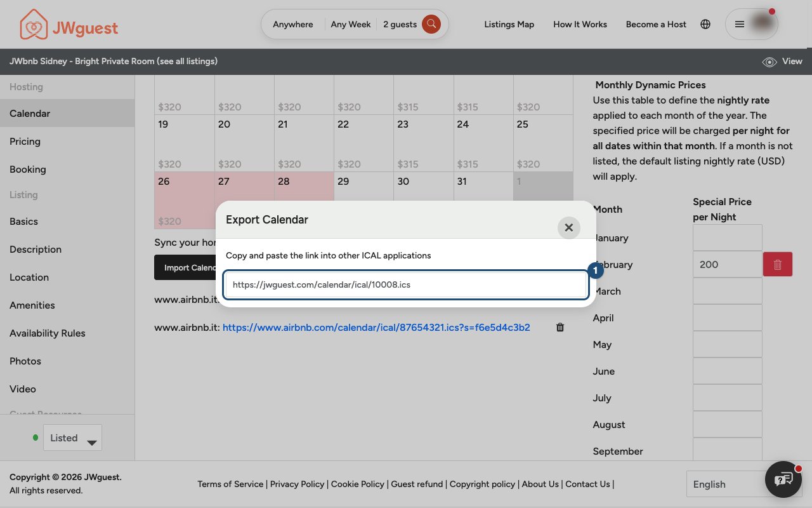The width and height of the screenshot is (812, 508).
Task: Open the Listed status dropdown
Action: (72, 438)
